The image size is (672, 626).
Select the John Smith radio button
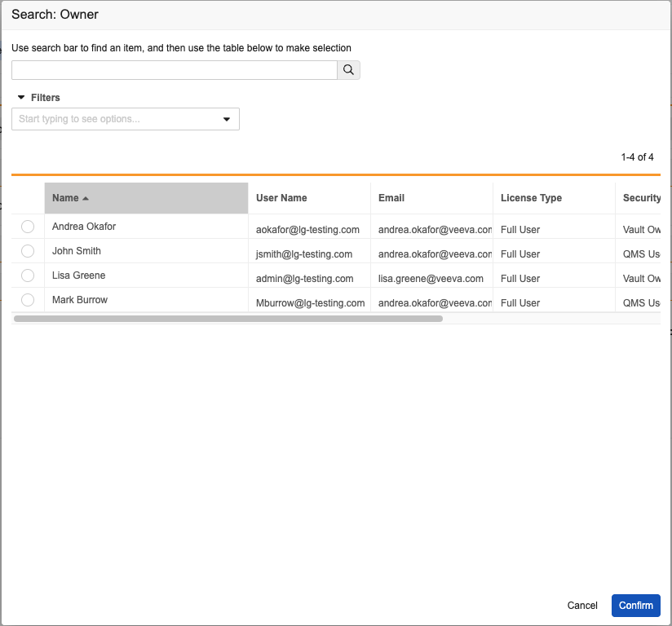tap(28, 251)
